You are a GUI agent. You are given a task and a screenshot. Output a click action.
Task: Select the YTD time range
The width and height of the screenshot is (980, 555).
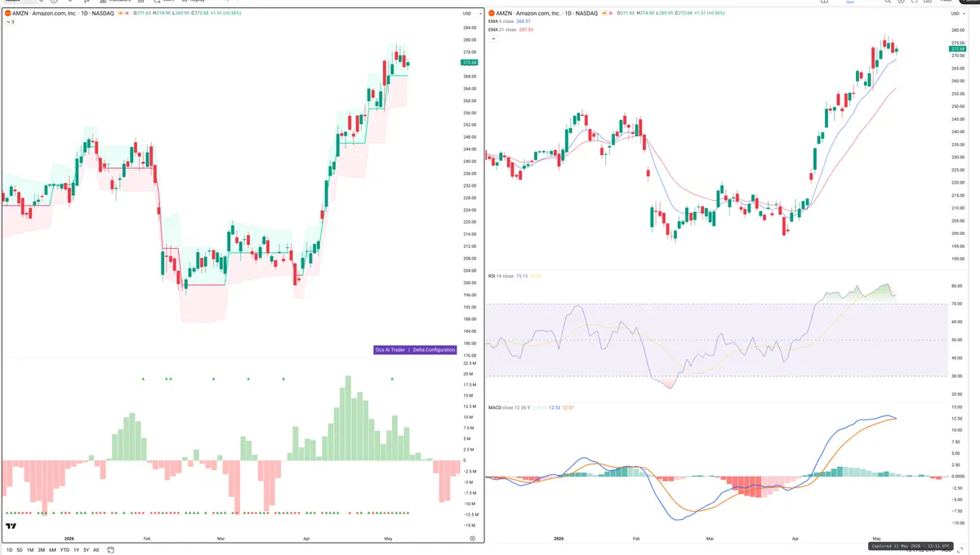[x=65, y=550]
